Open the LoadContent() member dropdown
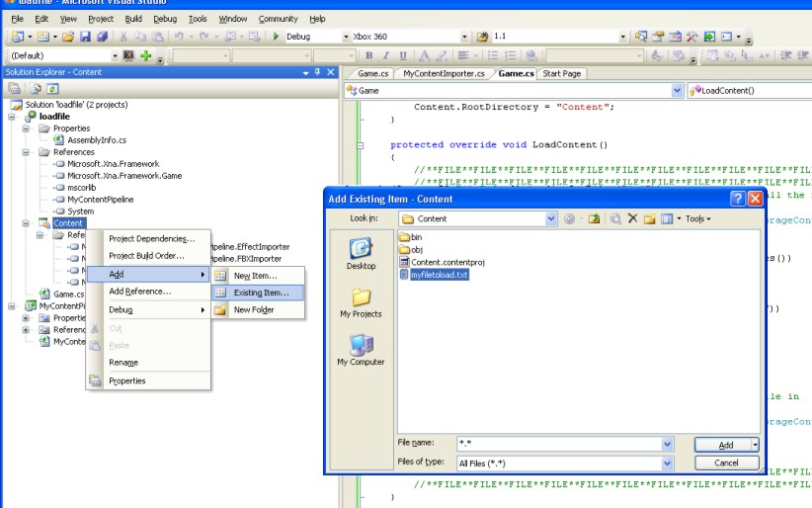Screen dimensions: 812x508 (749, 91)
